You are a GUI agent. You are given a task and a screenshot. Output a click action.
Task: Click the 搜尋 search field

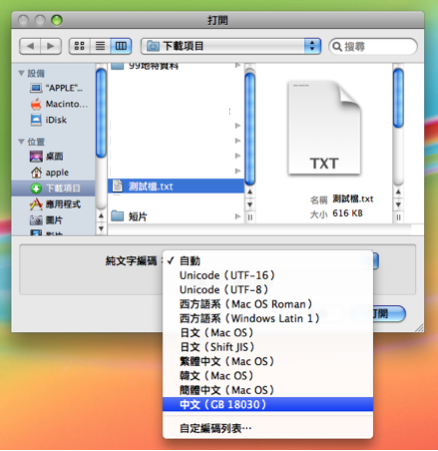coord(373,46)
